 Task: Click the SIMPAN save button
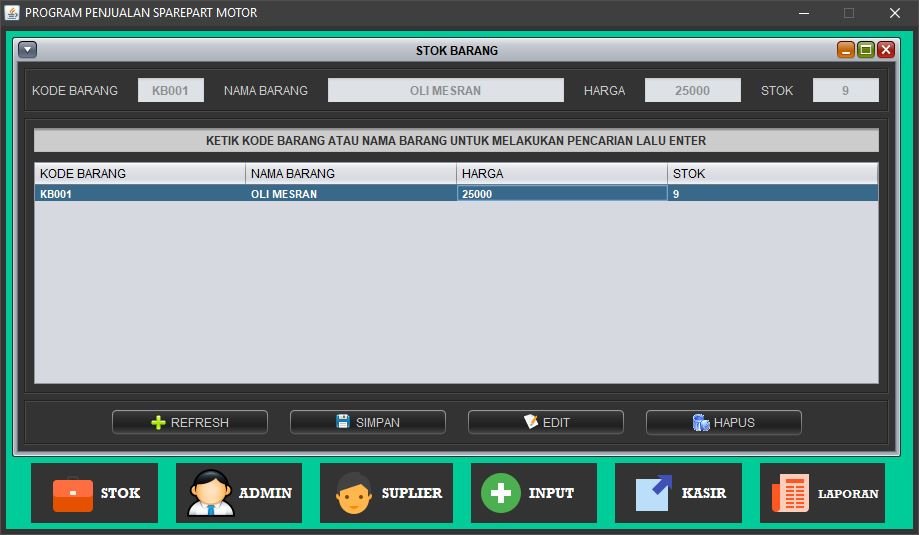(367, 422)
